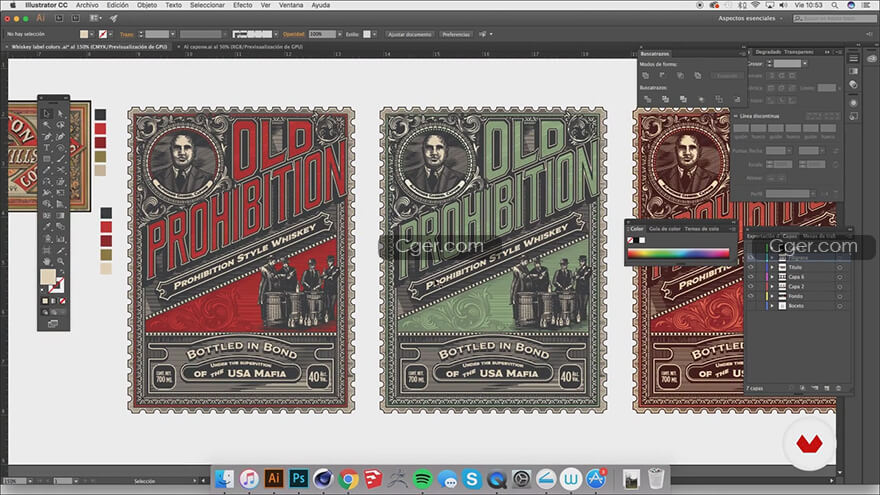Image resolution: width=880 pixels, height=495 pixels.
Task: Select the Rectangle tool
Action: click(47, 158)
